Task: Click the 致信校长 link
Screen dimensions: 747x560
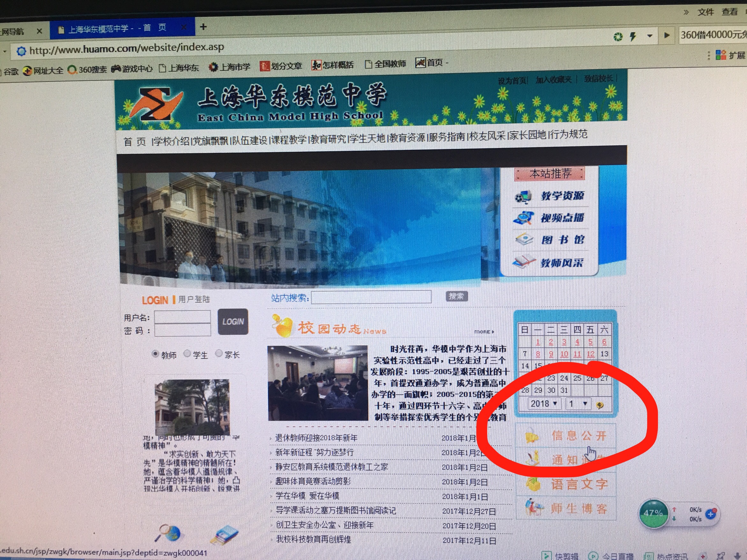Action: [x=598, y=79]
